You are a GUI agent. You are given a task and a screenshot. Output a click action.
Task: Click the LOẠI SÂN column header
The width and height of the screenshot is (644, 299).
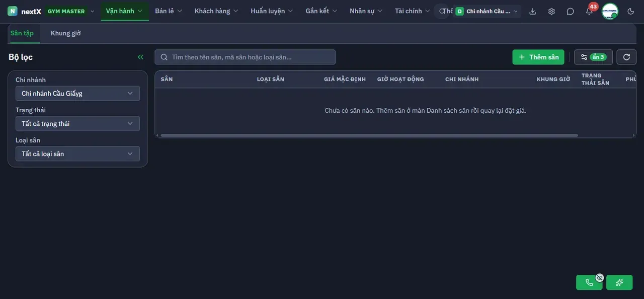271,79
